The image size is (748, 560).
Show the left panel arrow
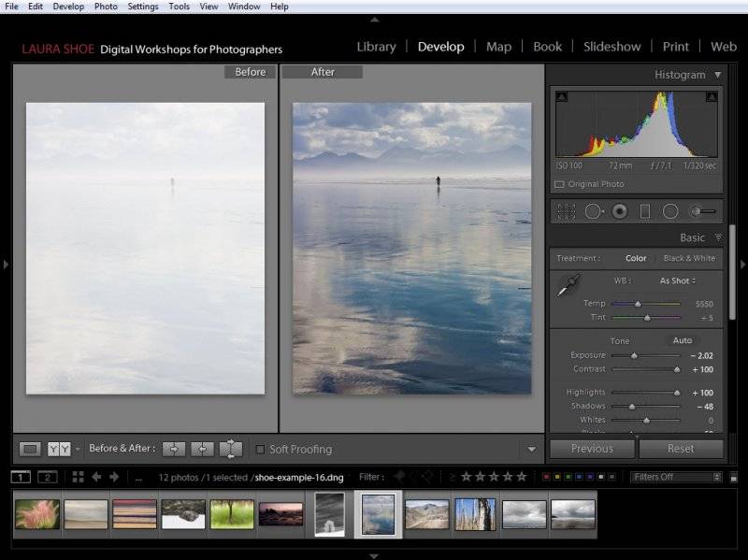pos(6,264)
